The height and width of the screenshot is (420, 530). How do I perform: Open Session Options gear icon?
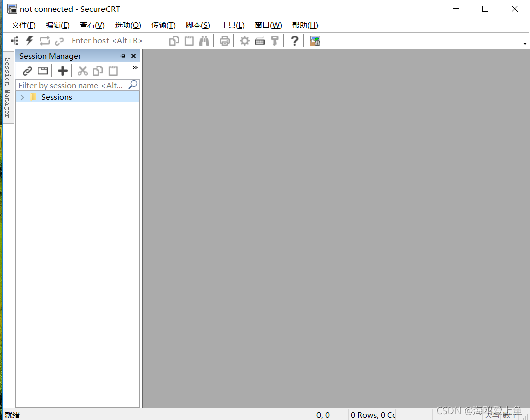click(244, 41)
